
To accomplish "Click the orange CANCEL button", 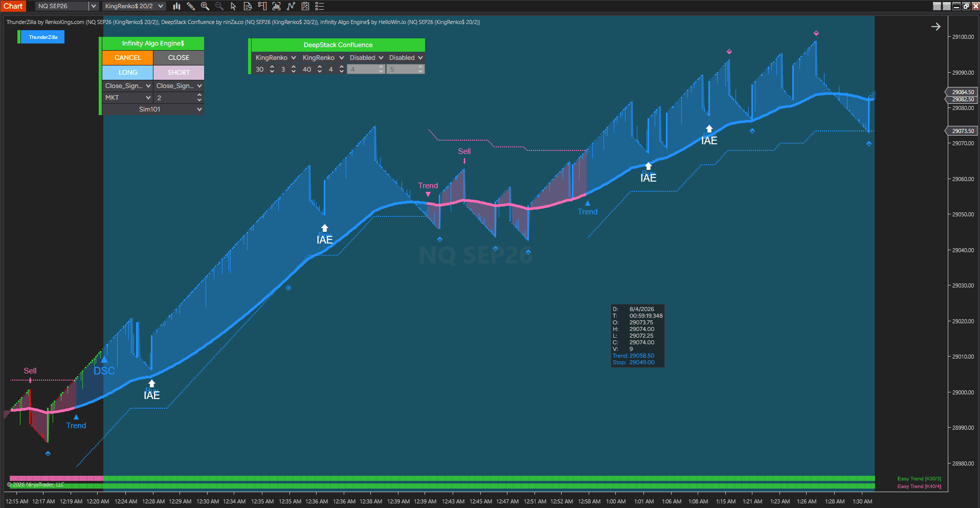I will coord(127,58).
